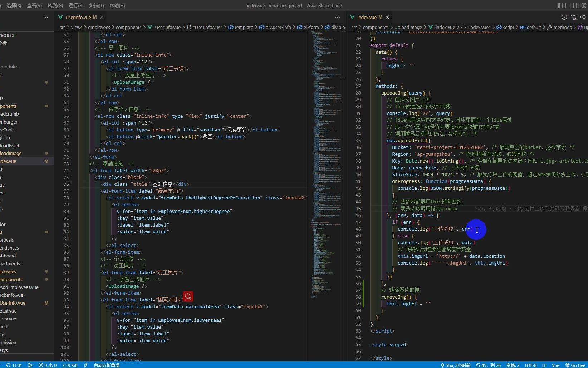This screenshot has width=588, height=368.
Task: Expand the UploadImage folder in explorer
Action: [x=11, y=153]
